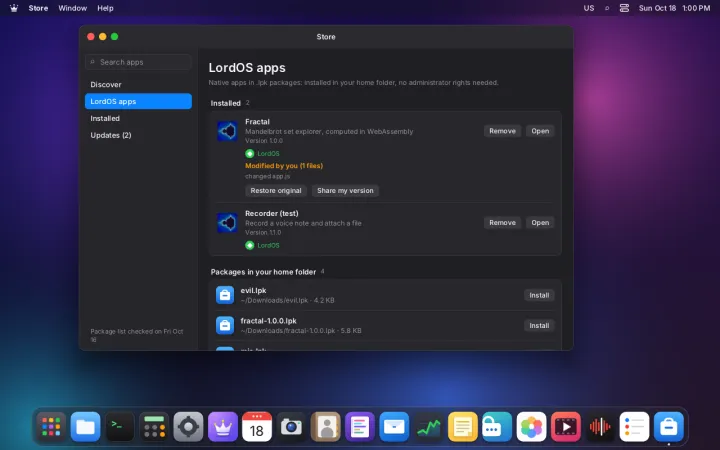Click the date and time clock
Viewport: 720px width, 450px height.
[674, 8]
